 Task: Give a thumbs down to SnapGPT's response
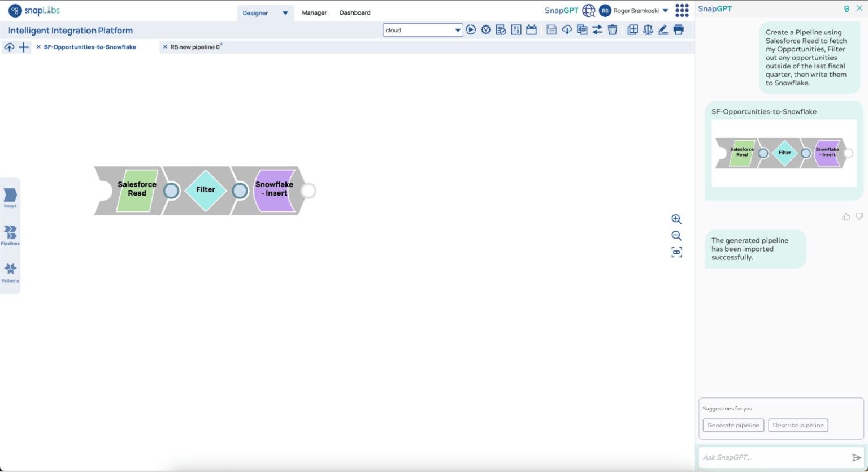[x=859, y=216]
